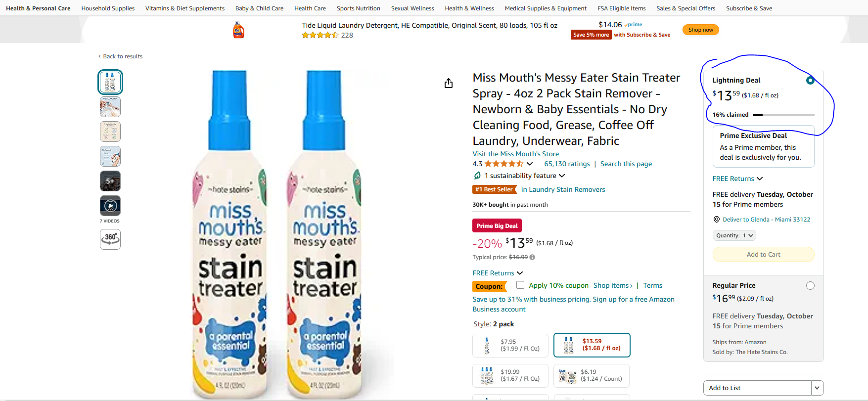Expand the Add to List arrow
Image resolution: width=868 pixels, height=401 pixels.
(x=817, y=388)
